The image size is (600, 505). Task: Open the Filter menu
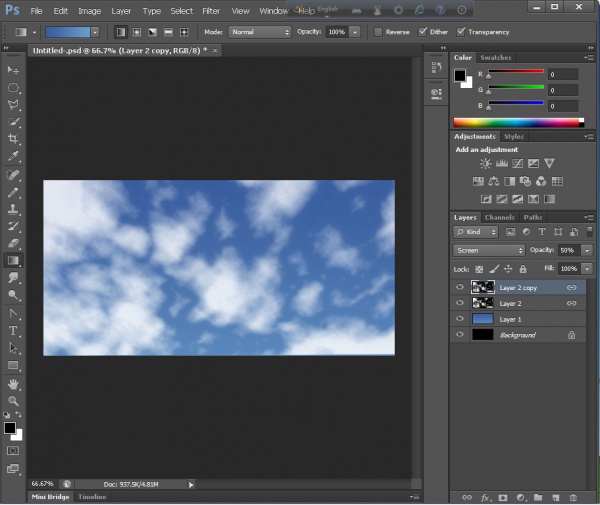(211, 11)
